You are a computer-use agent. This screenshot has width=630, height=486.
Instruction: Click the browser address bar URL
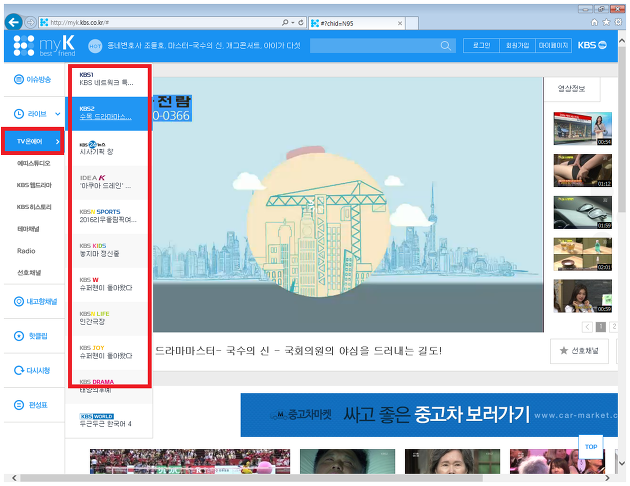tap(80, 23)
